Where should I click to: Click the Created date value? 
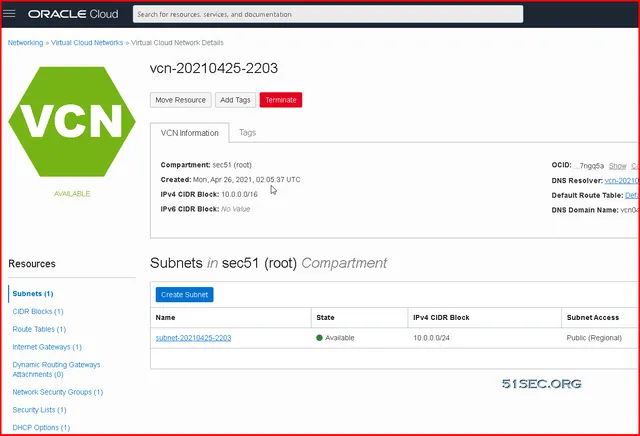click(247, 180)
